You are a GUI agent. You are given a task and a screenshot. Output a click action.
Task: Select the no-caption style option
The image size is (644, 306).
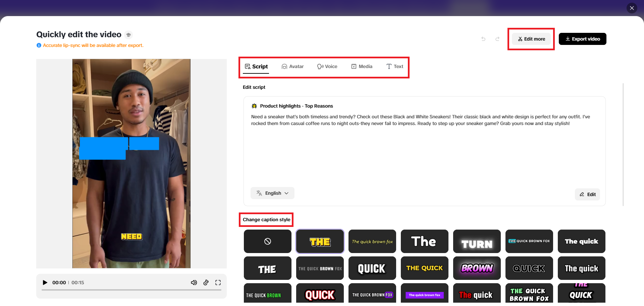pyautogui.click(x=268, y=241)
